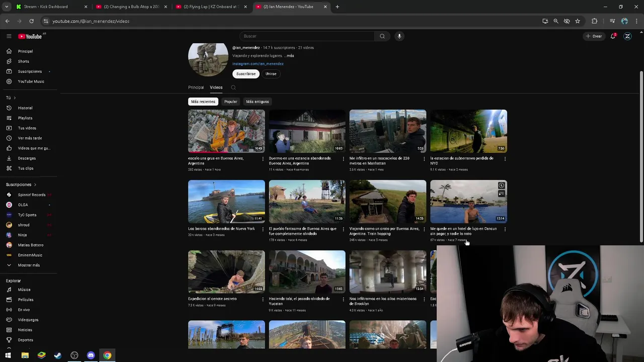Image resolution: width=644 pixels, height=362 pixels.
Task: Switch to the Principal channel tab
Action: [x=196, y=87]
